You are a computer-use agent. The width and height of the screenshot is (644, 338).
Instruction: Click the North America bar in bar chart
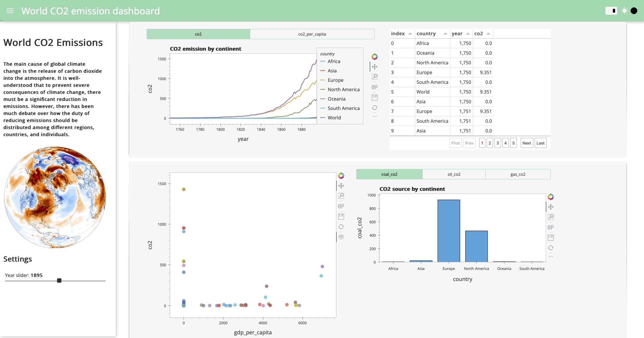476,246
